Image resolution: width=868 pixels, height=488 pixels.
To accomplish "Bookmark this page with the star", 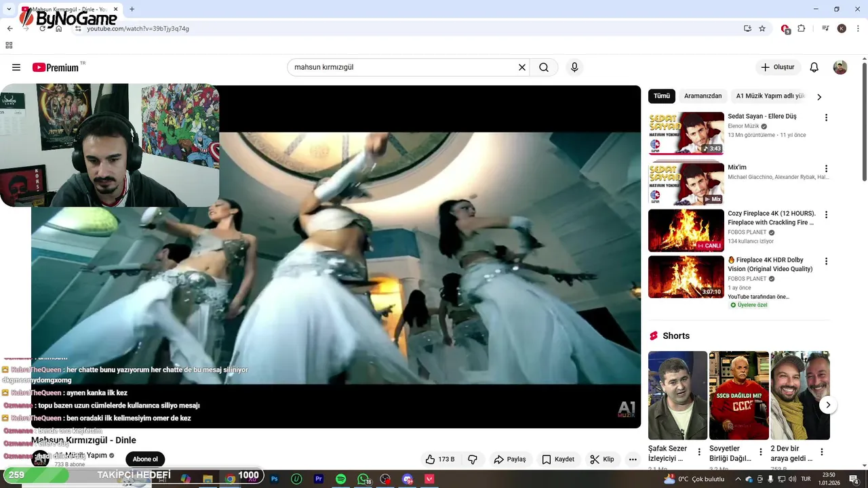I will pos(762,28).
